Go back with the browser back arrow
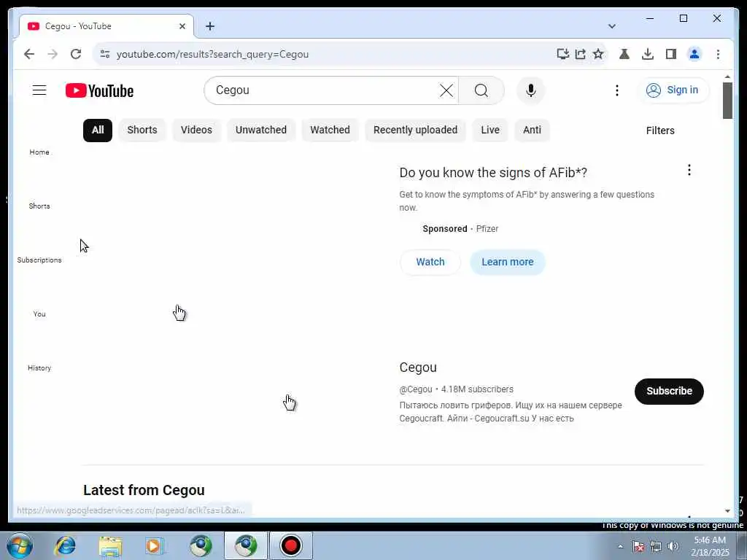Viewport: 747px width, 560px height. coord(29,54)
